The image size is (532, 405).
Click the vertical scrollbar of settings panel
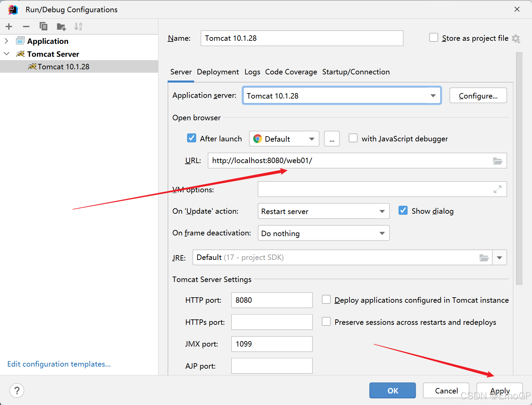[x=519, y=168]
